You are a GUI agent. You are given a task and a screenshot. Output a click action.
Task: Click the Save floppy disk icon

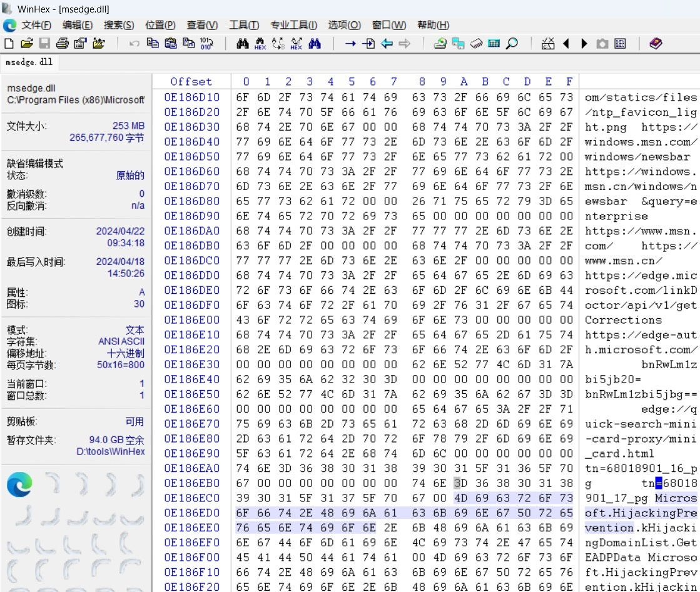click(44, 44)
